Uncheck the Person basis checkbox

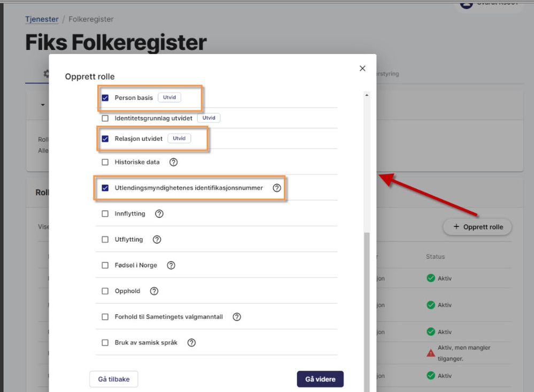click(x=105, y=98)
